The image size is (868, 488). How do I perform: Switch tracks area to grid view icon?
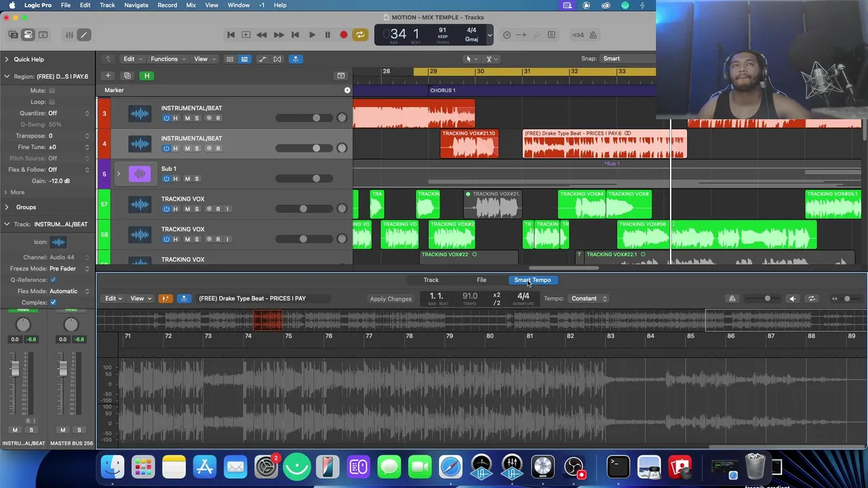(230, 59)
